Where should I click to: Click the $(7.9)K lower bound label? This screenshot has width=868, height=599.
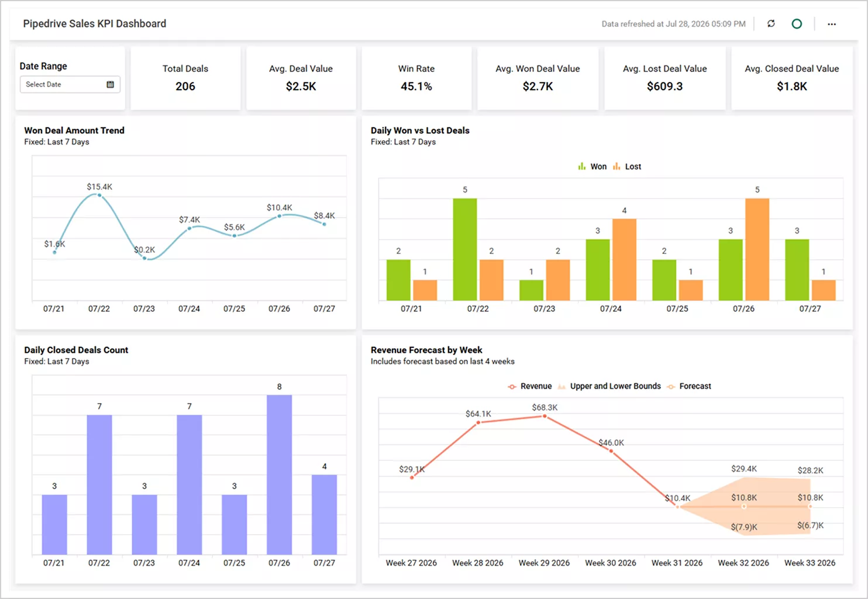[744, 527]
